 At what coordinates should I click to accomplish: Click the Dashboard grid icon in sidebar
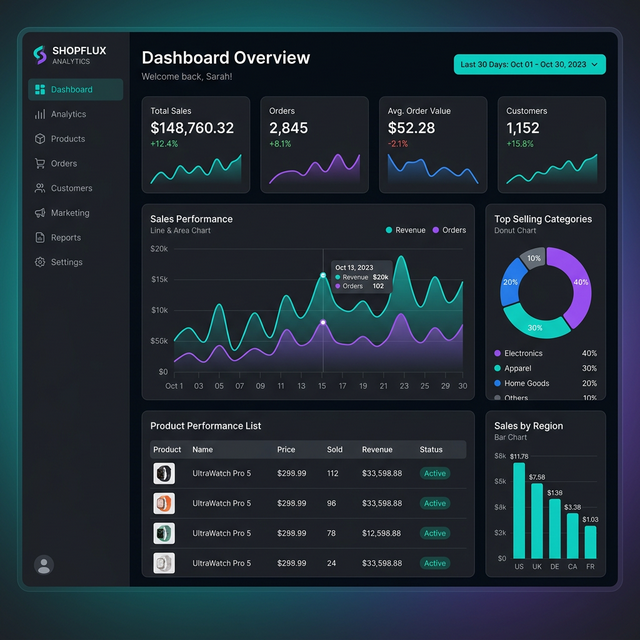point(40,90)
